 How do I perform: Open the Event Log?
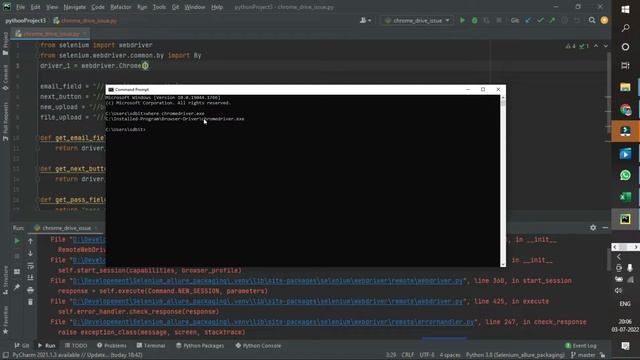click(x=581, y=345)
